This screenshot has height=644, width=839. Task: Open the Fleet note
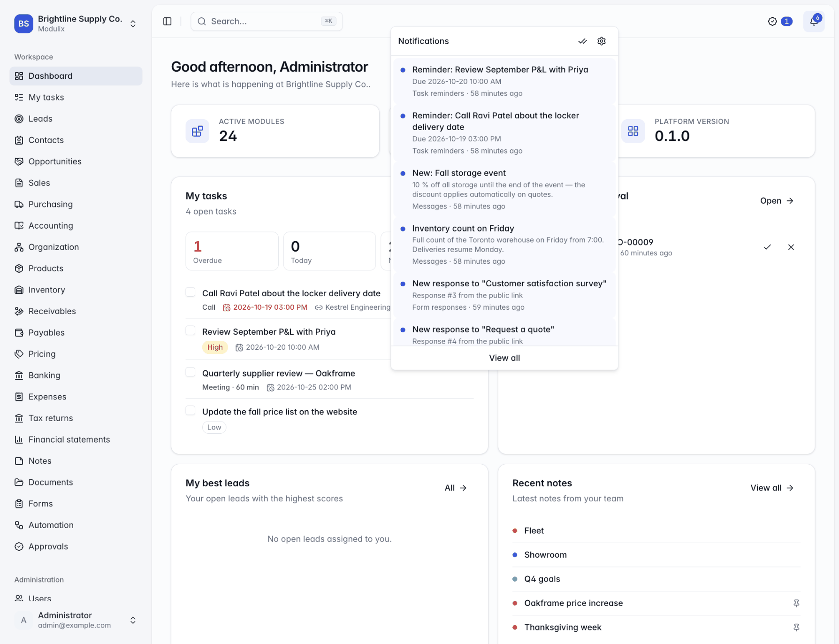(656, 531)
